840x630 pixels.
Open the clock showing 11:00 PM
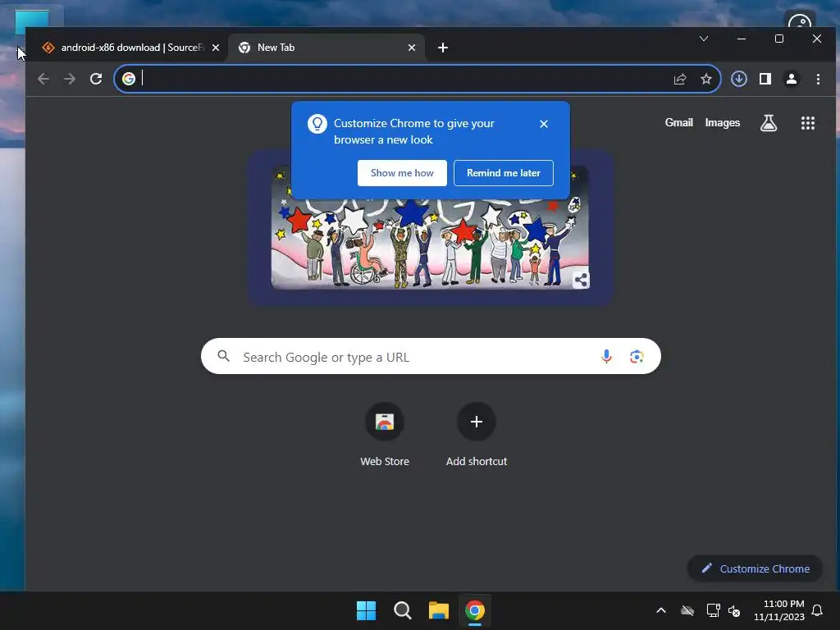[x=779, y=610]
